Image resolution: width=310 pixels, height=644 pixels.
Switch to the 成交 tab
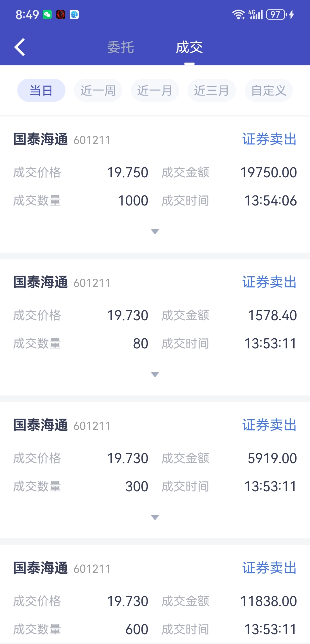189,47
